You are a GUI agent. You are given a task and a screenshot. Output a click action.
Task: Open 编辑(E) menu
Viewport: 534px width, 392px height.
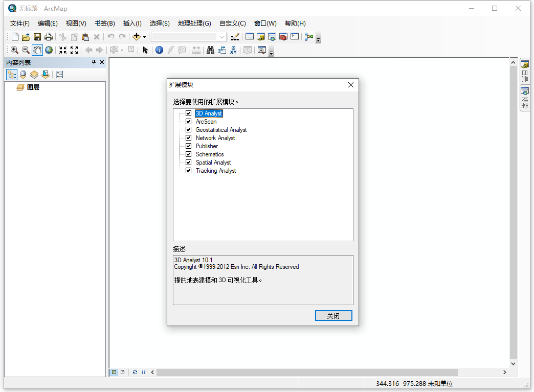48,24
